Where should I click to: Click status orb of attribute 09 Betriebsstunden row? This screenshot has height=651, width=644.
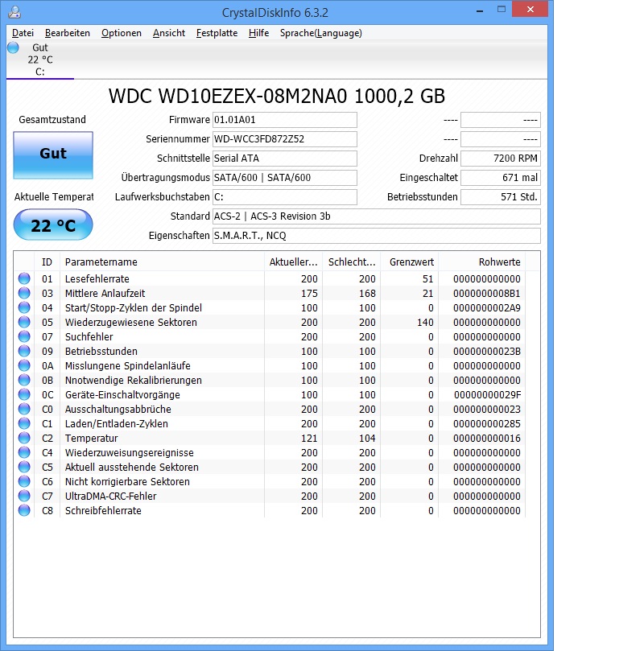(x=24, y=351)
